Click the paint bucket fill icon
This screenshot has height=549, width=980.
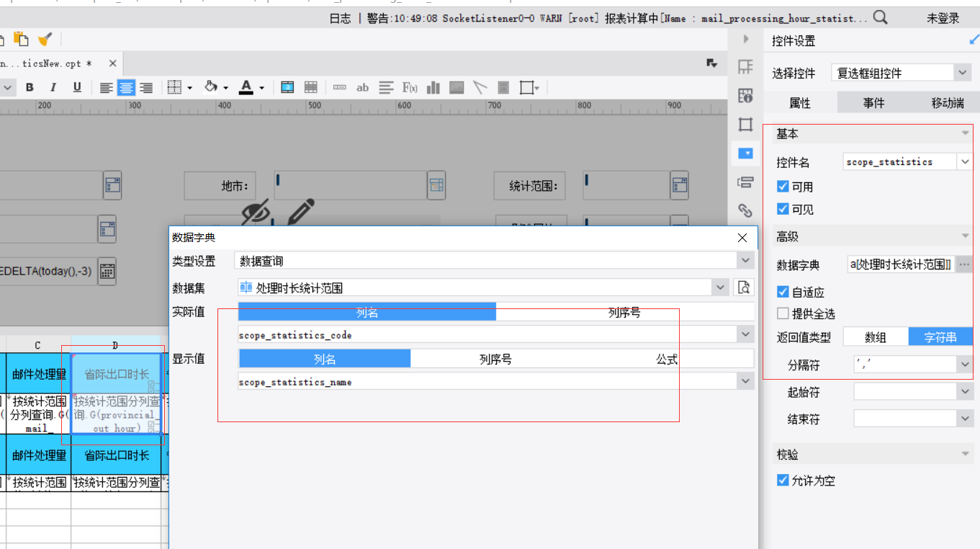pyautogui.click(x=211, y=88)
